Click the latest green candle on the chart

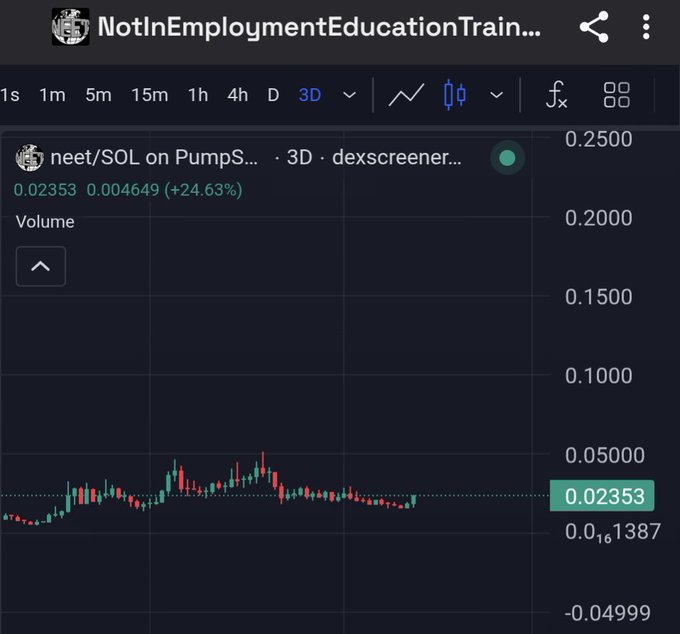pyautogui.click(x=413, y=500)
